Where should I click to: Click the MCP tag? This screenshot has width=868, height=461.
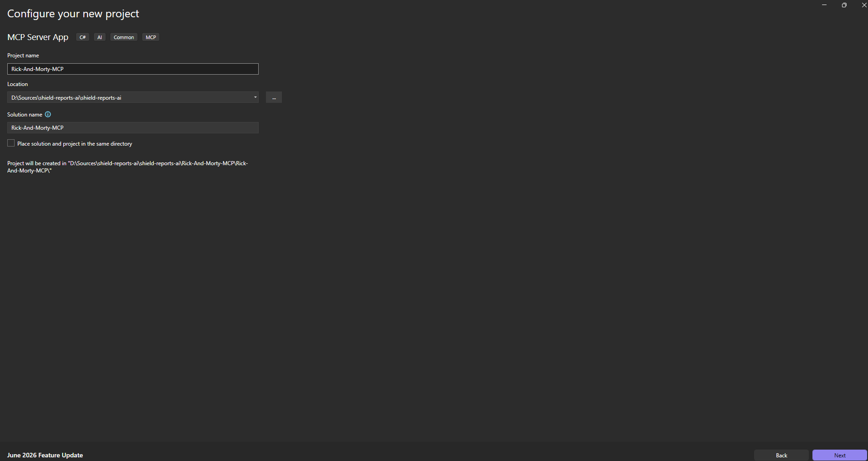coord(151,37)
